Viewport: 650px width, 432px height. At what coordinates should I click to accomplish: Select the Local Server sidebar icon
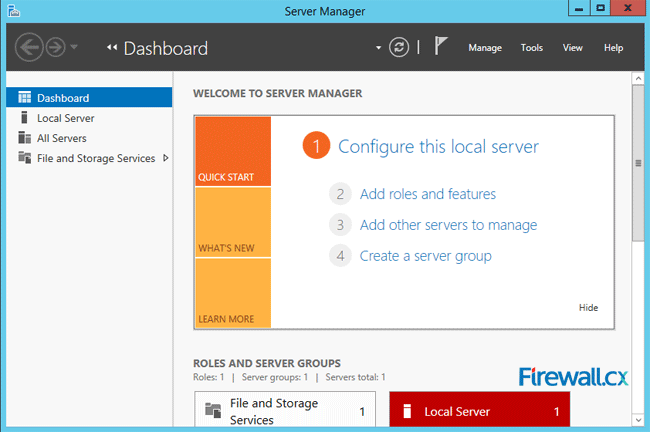click(26, 118)
